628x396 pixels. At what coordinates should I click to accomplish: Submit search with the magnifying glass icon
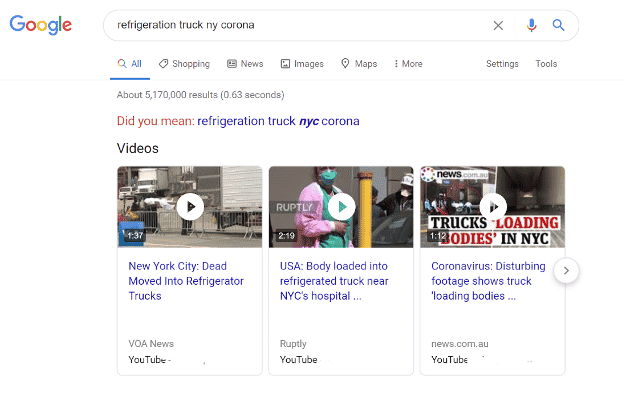pyautogui.click(x=558, y=25)
